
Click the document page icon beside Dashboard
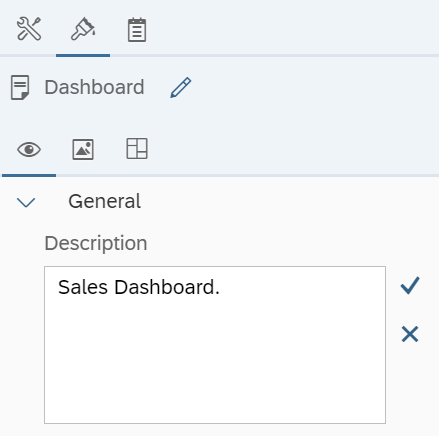tap(20, 87)
